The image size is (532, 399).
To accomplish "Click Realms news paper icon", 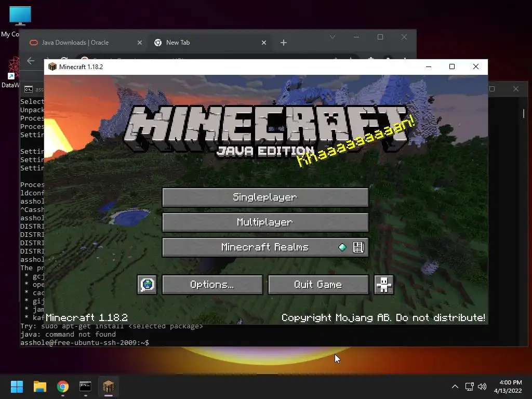I will pos(358,247).
